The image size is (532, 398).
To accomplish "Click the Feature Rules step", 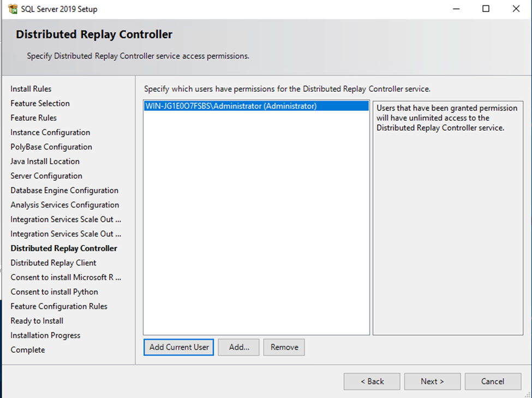I will pyautogui.click(x=34, y=118).
